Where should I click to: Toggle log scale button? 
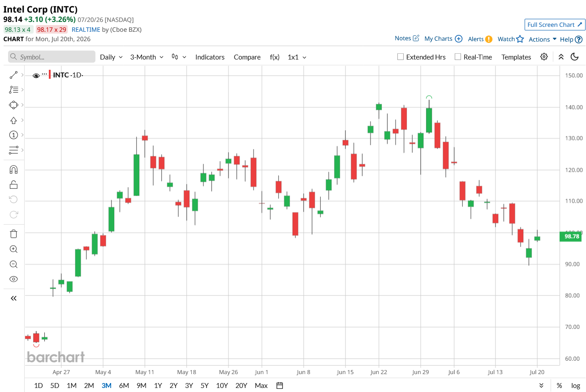pos(576,385)
